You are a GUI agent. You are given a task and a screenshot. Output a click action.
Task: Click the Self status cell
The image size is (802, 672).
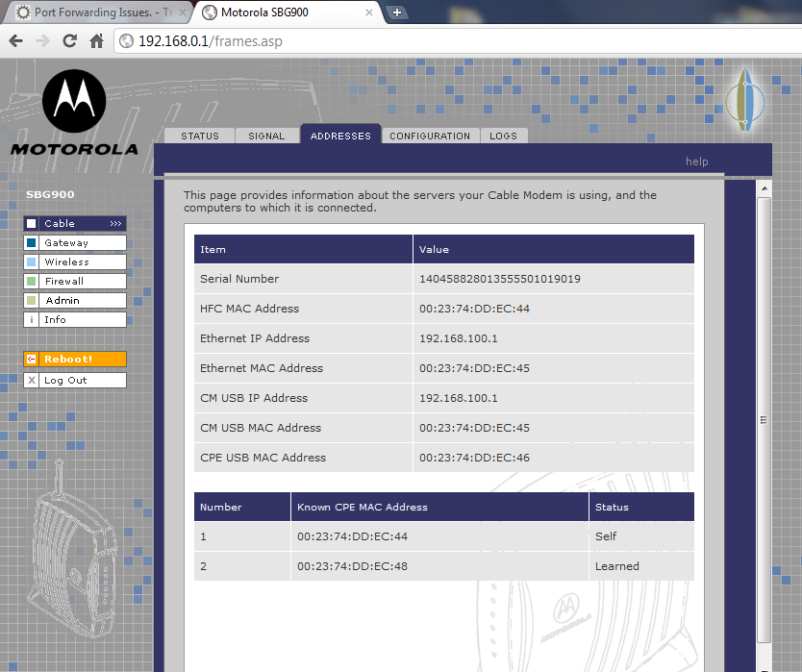click(641, 536)
